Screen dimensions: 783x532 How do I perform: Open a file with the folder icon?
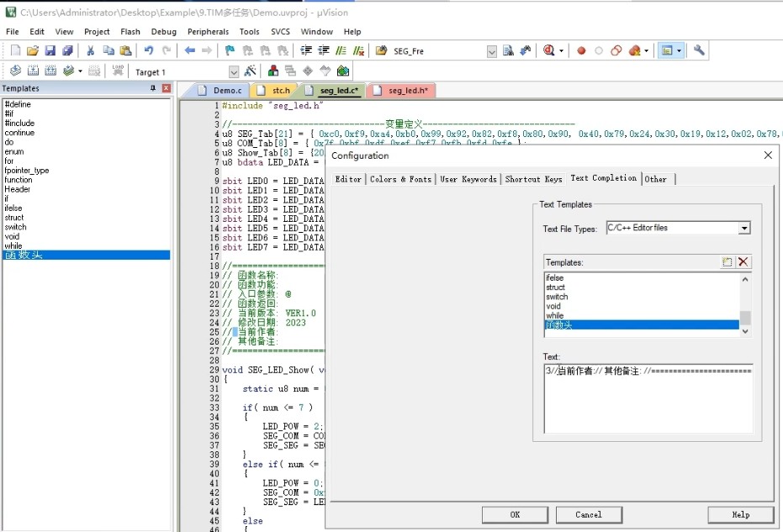pos(33,50)
